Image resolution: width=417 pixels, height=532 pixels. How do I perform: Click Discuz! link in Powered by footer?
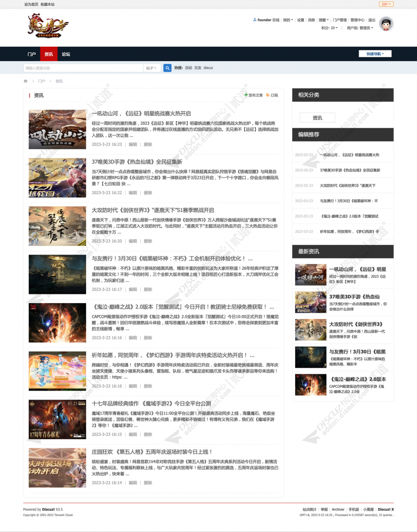(48, 509)
